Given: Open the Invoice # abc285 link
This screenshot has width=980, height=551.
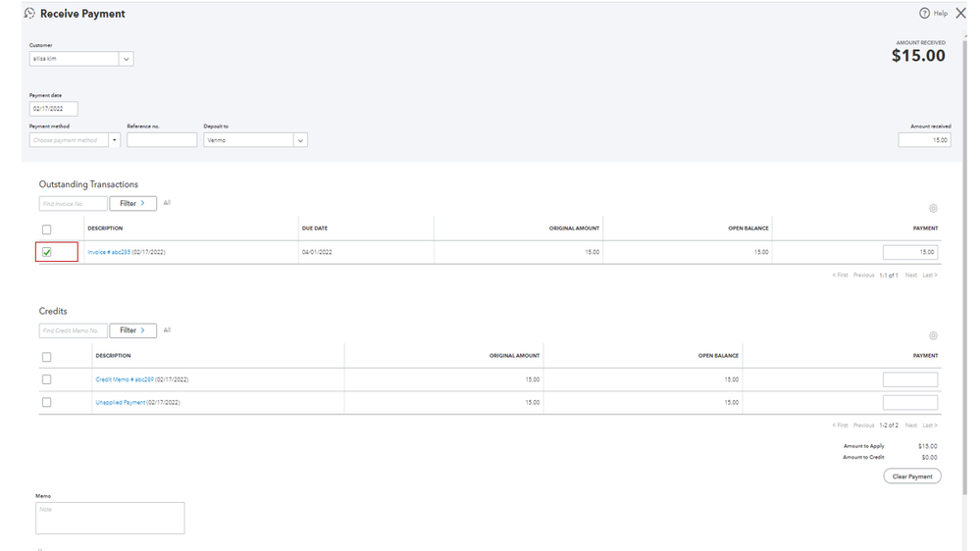Looking at the screenshot, I should coord(109,252).
